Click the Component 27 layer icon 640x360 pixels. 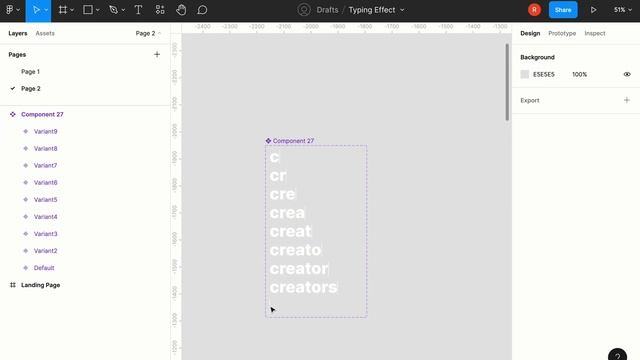(13, 114)
